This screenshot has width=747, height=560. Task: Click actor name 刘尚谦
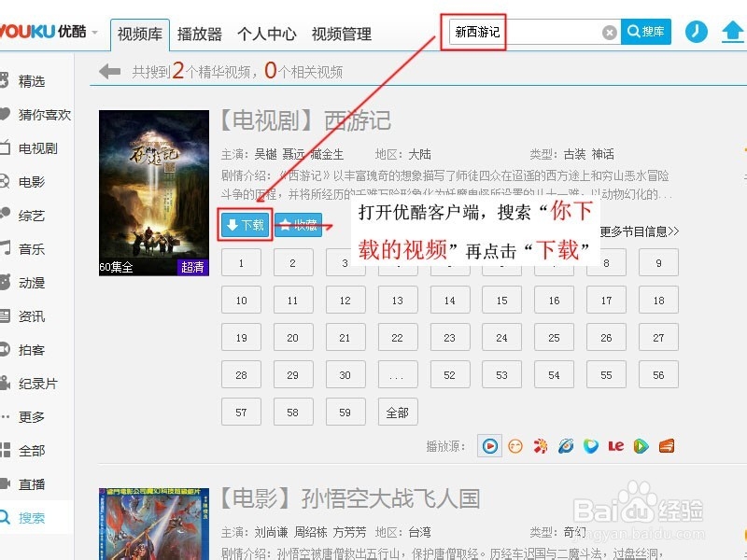point(271,532)
